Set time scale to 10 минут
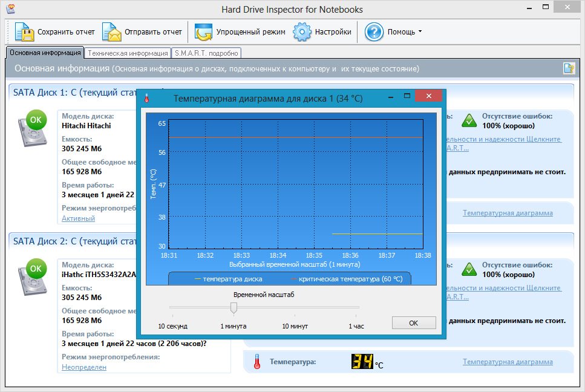585x392 pixels. pos(295,326)
